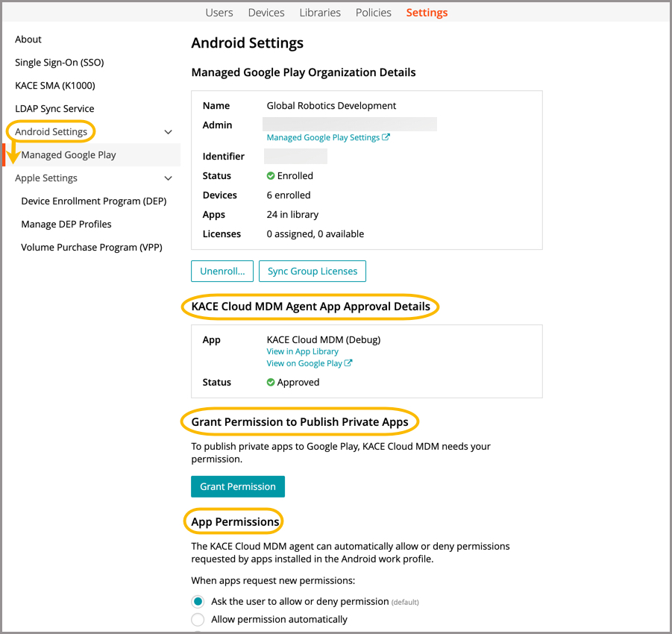Go to the Libraries tab
This screenshot has height=634, width=672.
(x=320, y=13)
